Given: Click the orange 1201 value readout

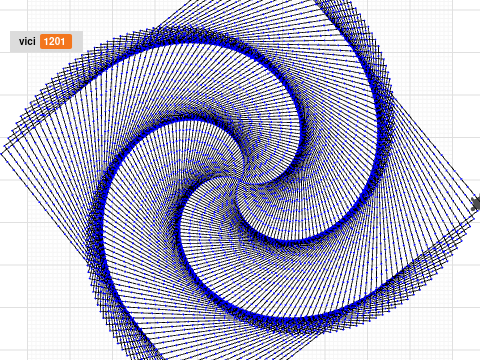Looking at the screenshot, I should (56, 42).
